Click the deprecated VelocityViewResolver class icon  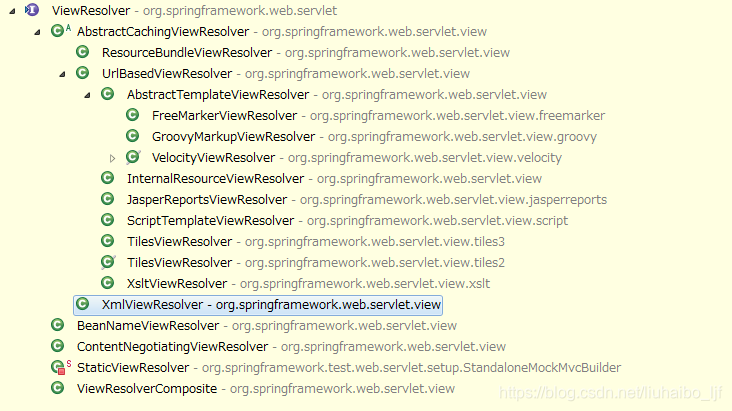(133, 157)
